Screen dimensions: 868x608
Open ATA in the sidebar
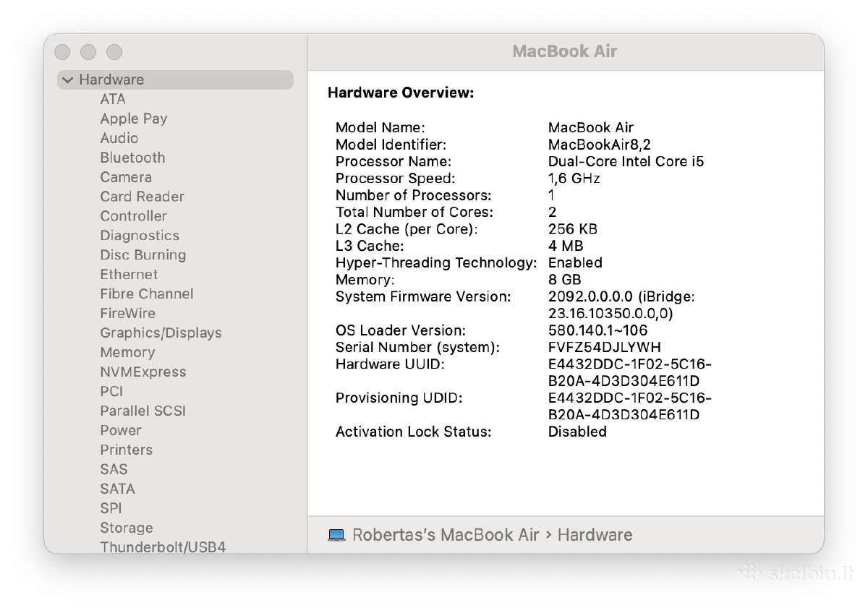pyautogui.click(x=113, y=99)
